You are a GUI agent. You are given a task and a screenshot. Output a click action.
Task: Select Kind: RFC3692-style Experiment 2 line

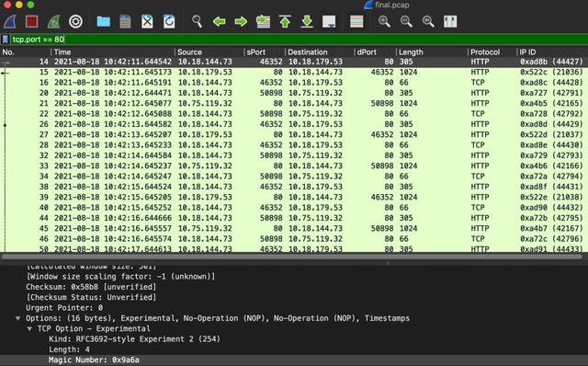134,339
